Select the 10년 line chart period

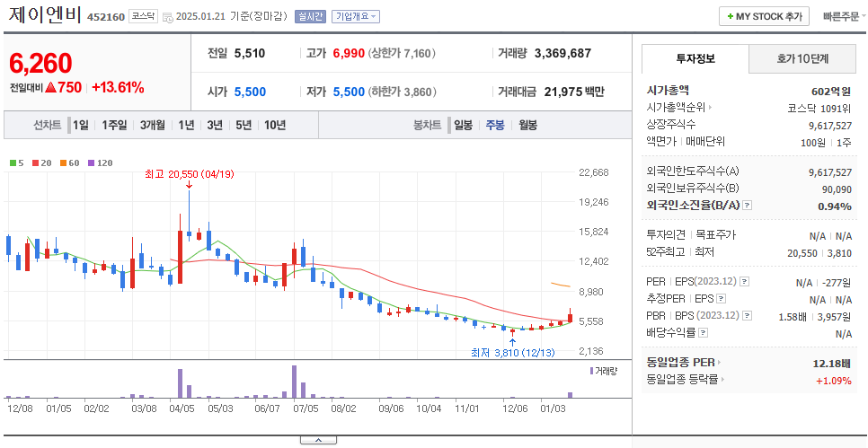[275, 125]
